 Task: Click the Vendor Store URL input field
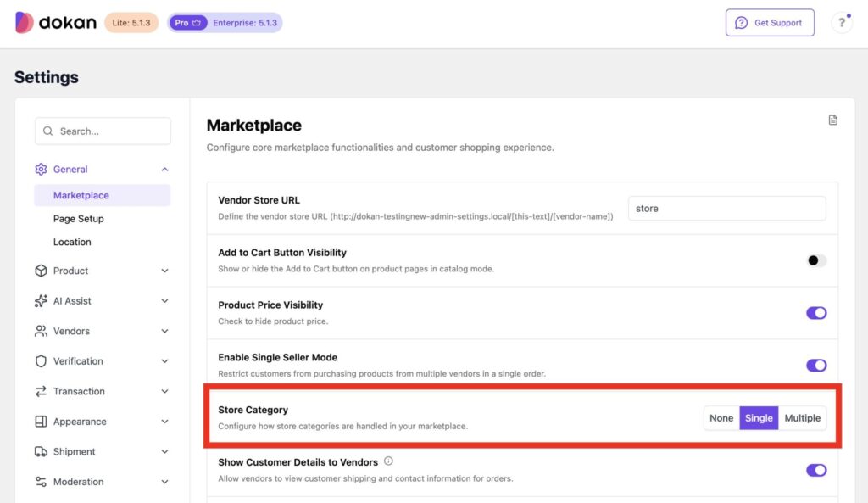tap(726, 209)
